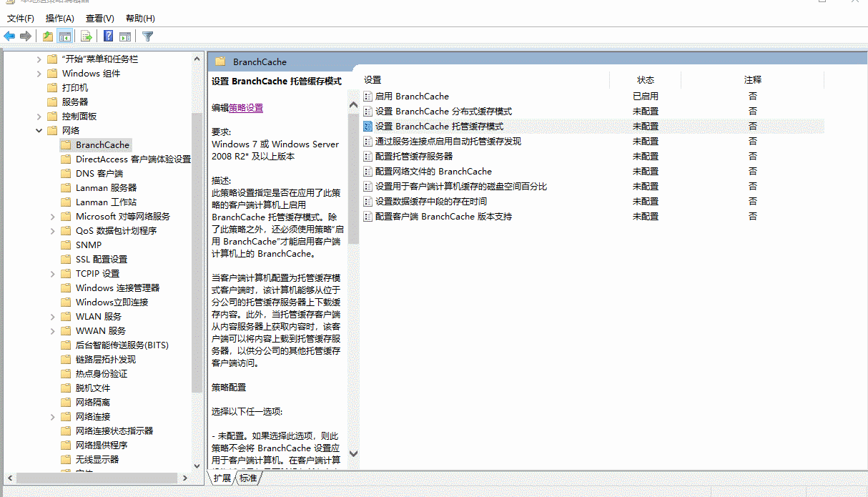Image resolution: width=868 pixels, height=497 pixels.
Task: Click tree horizontal scrollbar left arrow
Action: 9,478
